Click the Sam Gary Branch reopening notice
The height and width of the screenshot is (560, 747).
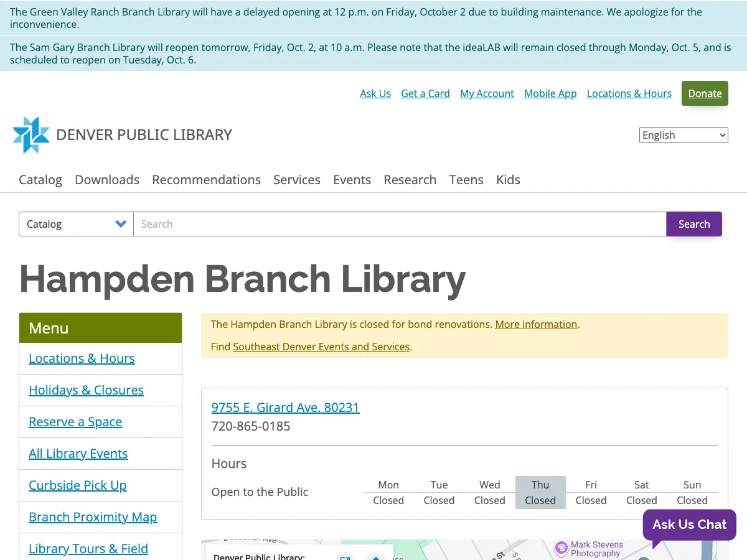click(x=374, y=54)
